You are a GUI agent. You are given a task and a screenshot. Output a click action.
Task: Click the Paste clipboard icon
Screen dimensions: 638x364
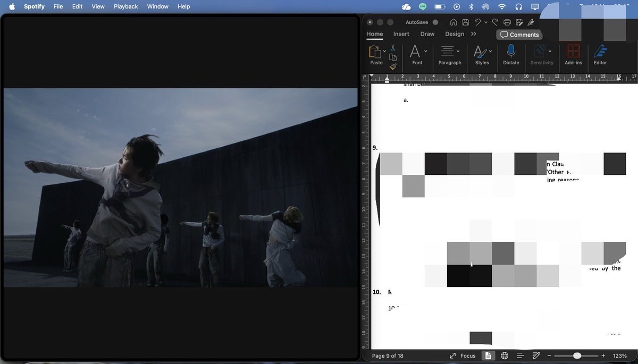click(x=374, y=52)
